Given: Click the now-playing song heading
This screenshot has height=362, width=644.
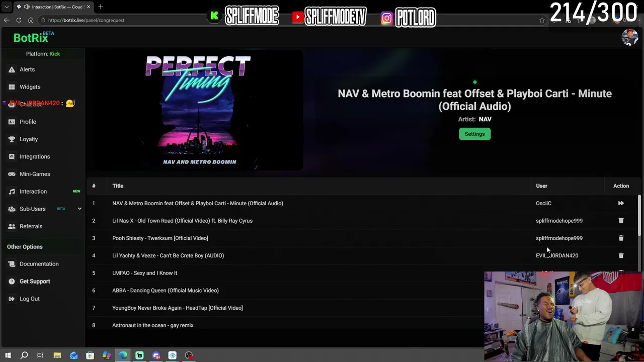Looking at the screenshot, I should pyautogui.click(x=474, y=100).
